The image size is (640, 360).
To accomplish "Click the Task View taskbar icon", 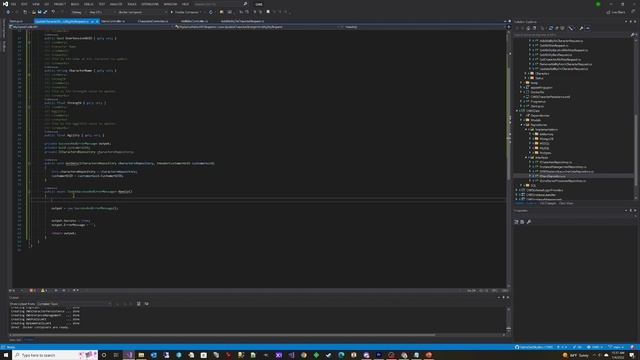I will (116, 355).
